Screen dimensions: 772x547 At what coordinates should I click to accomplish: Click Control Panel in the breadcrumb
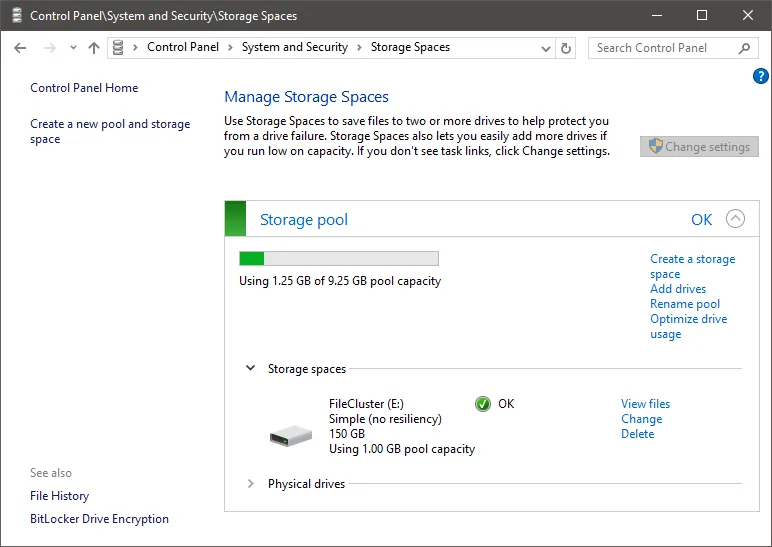183,47
